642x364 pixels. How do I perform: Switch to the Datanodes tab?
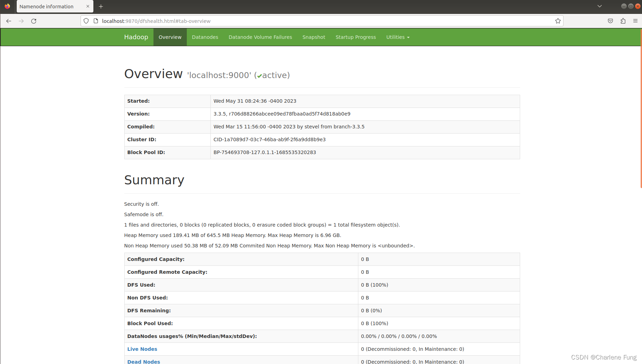(x=205, y=37)
